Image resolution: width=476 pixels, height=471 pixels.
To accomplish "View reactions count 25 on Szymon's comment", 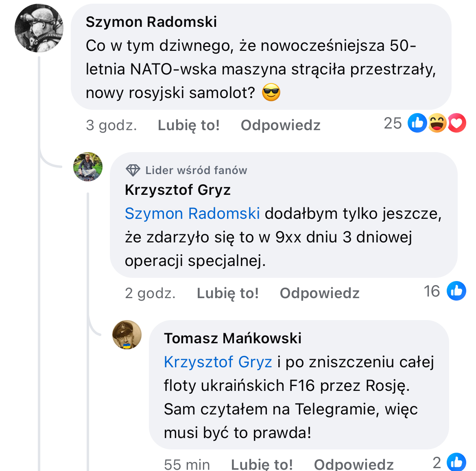I will (x=393, y=123).
